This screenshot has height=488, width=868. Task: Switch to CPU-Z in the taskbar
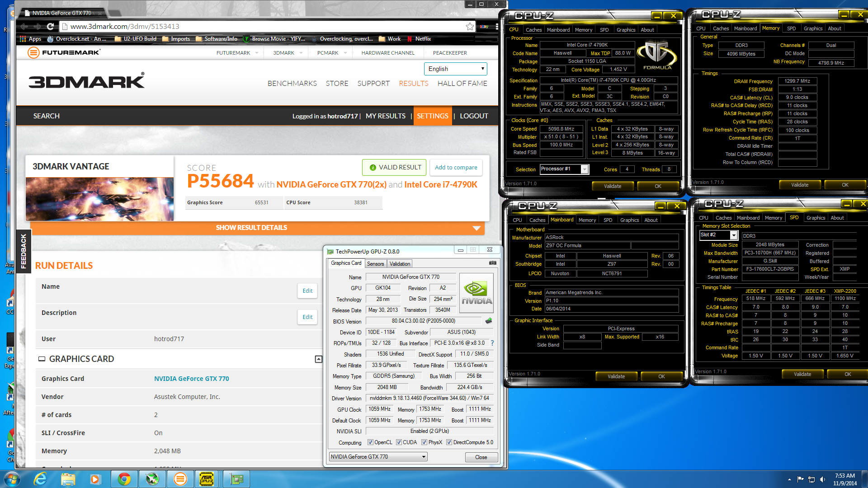click(x=207, y=479)
